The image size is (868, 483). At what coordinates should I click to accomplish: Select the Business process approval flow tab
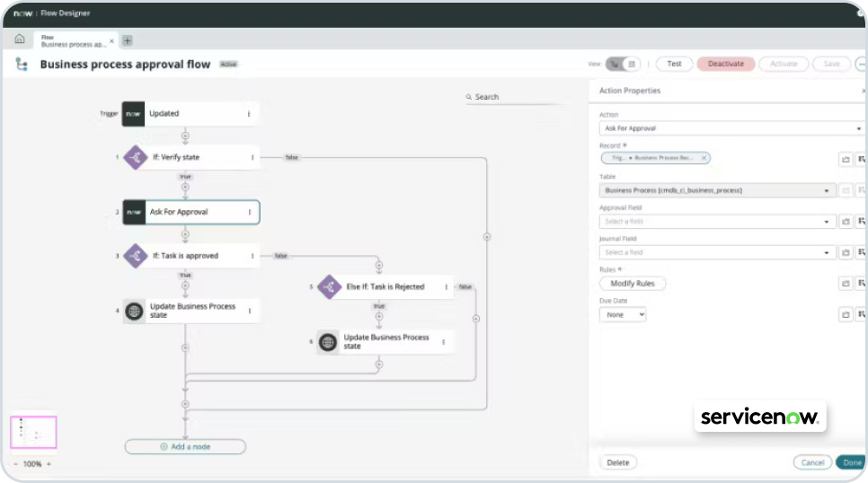click(x=72, y=40)
